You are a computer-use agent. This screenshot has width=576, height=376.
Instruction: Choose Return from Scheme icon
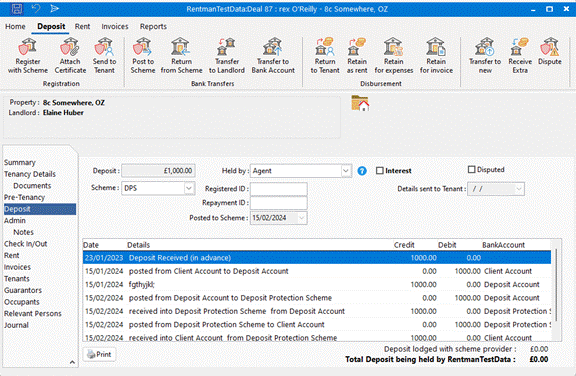point(181,47)
